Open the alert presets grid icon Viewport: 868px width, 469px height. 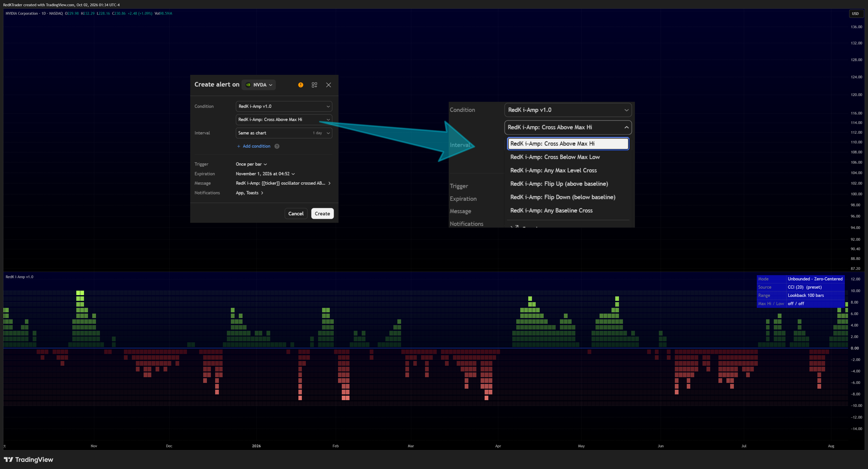pos(314,85)
